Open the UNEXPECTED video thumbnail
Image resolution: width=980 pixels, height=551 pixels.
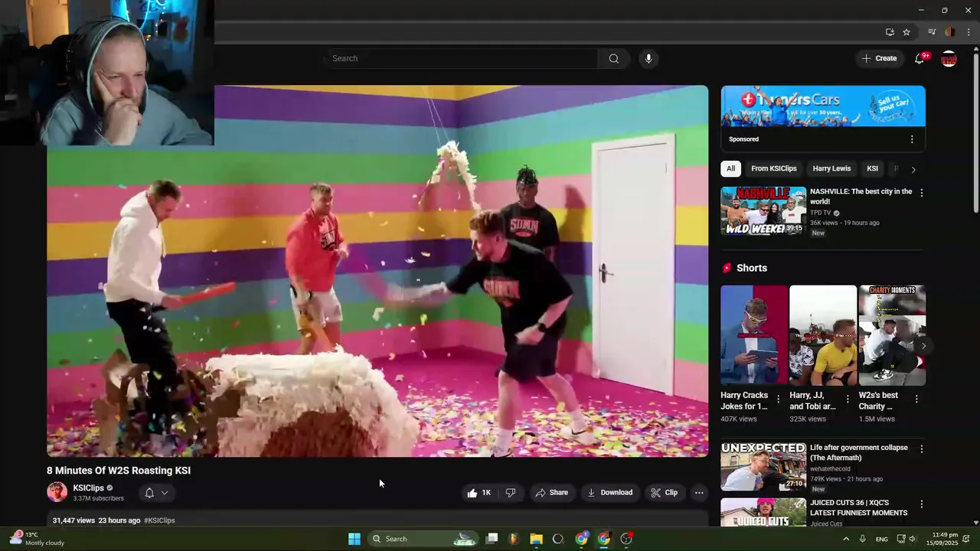pyautogui.click(x=763, y=466)
